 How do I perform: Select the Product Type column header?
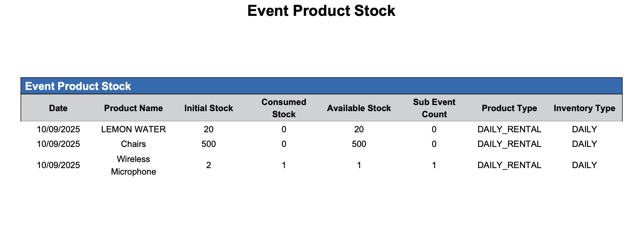point(509,108)
